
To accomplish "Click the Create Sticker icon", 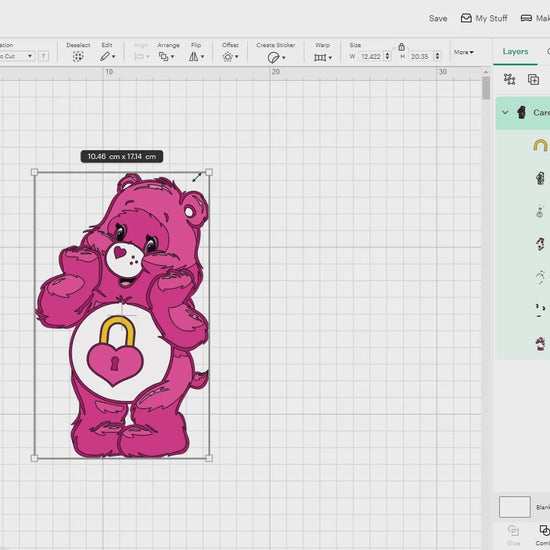I will (273, 57).
